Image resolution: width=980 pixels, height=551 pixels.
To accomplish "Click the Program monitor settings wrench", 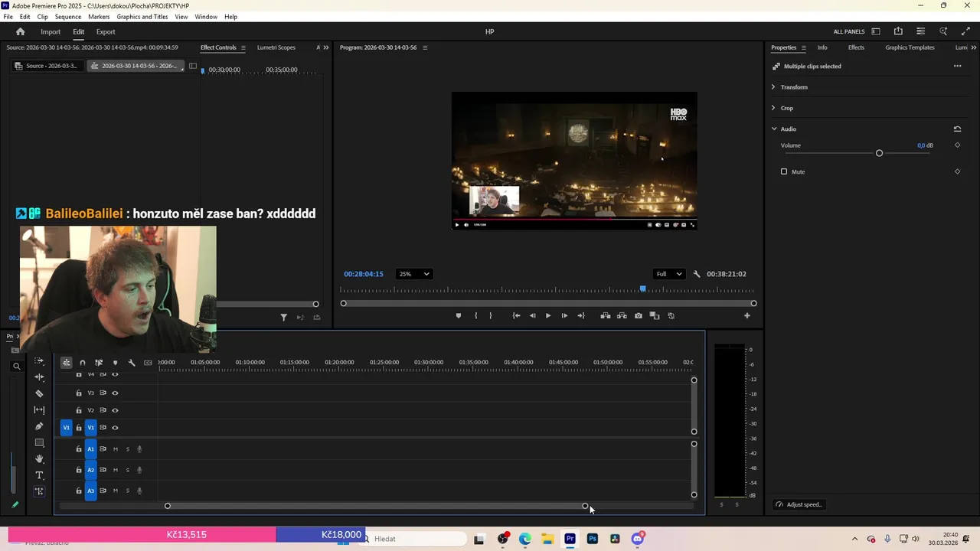I will (697, 274).
